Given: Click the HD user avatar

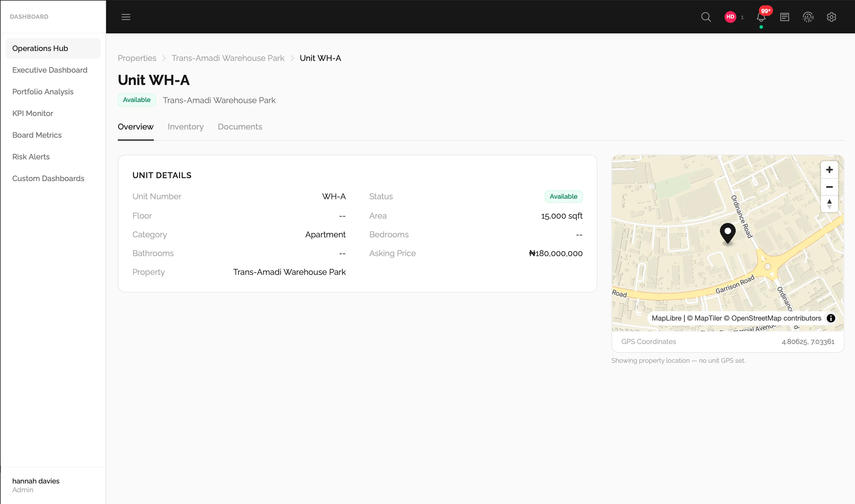Looking at the screenshot, I should coord(730,17).
